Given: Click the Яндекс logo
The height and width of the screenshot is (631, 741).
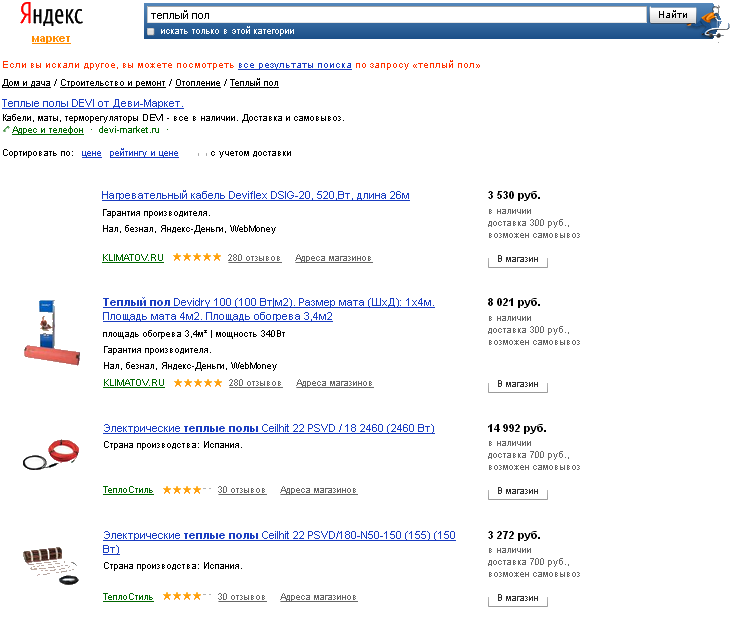Looking at the screenshot, I should pos(51,15).
